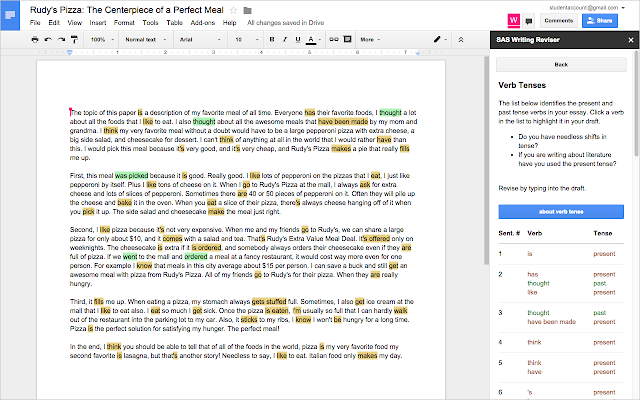The height and width of the screenshot is (400, 640).
Task: Click highlighted 'is ordered' in the document
Action: 206,248
